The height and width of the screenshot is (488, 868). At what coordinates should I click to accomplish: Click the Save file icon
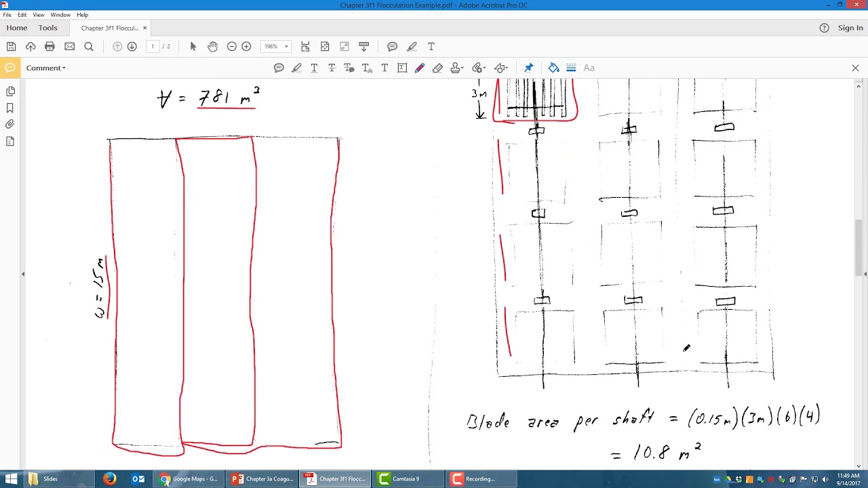[11, 47]
